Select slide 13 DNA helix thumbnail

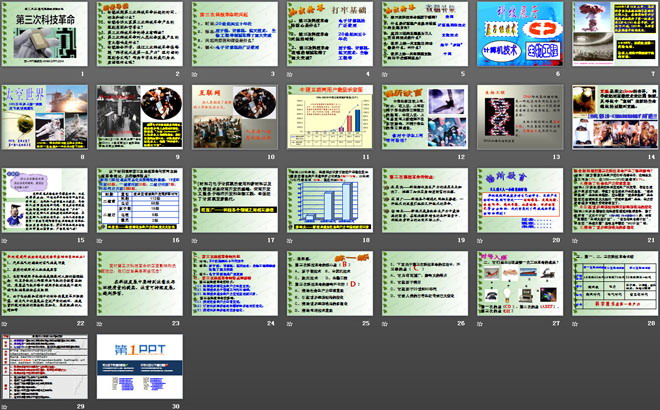click(520, 117)
